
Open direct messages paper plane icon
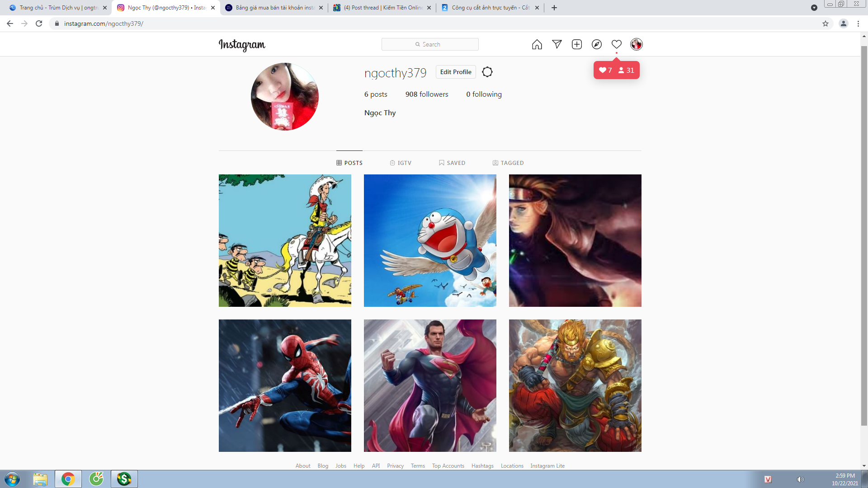(x=557, y=44)
